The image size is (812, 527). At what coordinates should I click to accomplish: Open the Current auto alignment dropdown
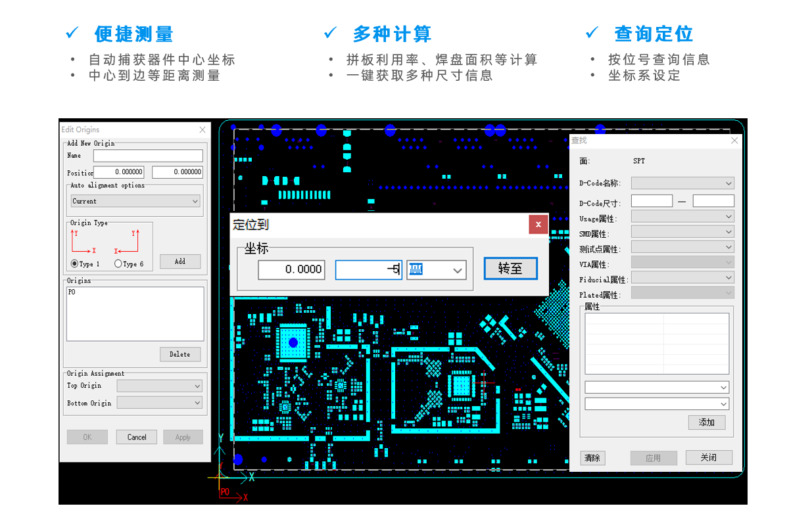click(x=136, y=201)
